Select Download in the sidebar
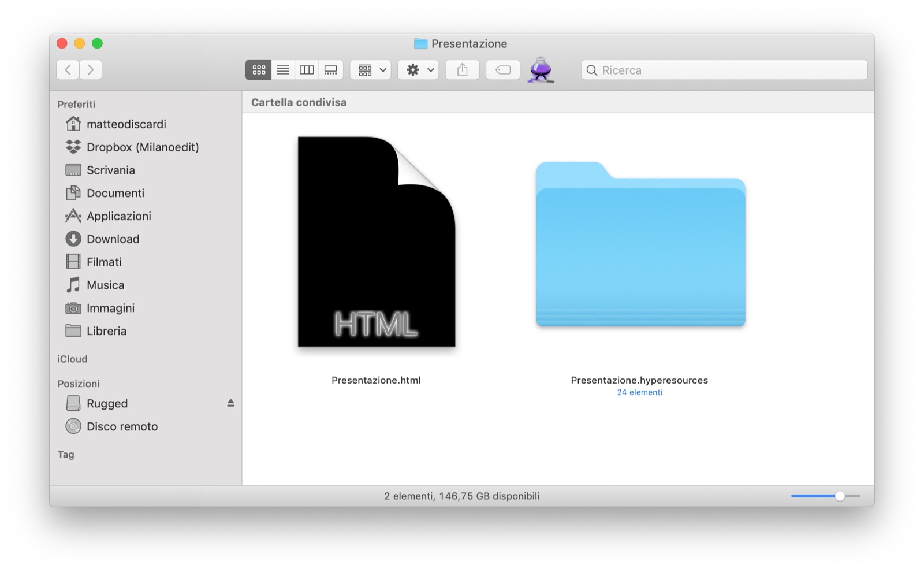 [x=113, y=239]
